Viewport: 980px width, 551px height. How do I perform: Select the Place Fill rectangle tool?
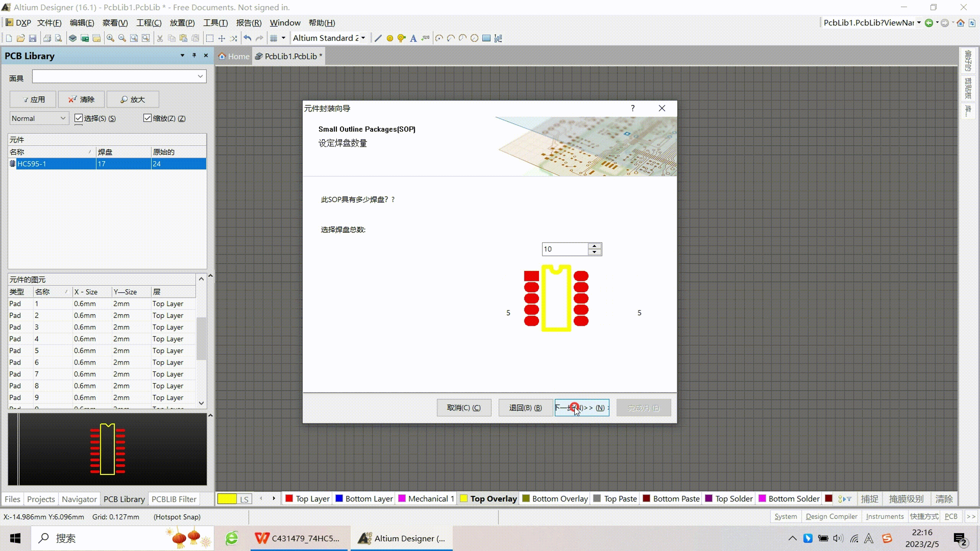[x=486, y=38]
